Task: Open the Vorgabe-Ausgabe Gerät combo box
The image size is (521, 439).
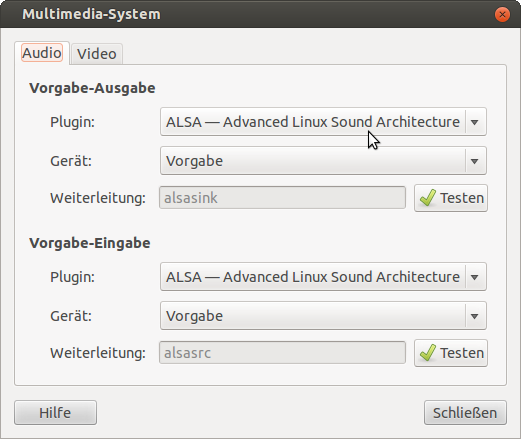Action: 323,161
